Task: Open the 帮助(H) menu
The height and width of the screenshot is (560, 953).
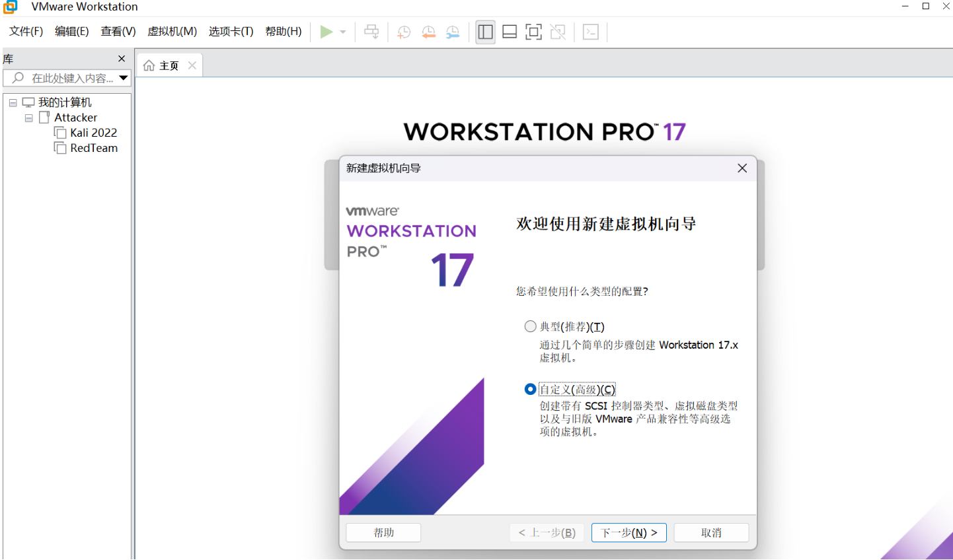Action: (284, 32)
